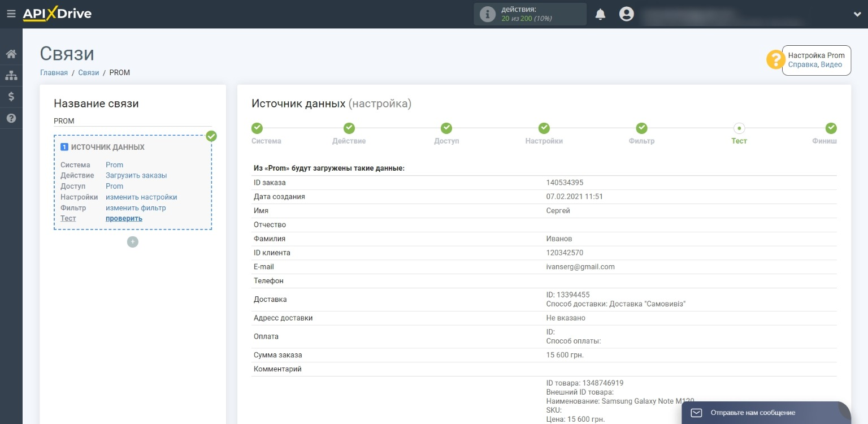Select order ID value 140534395
This screenshot has height=424, width=868.
pyautogui.click(x=565, y=183)
